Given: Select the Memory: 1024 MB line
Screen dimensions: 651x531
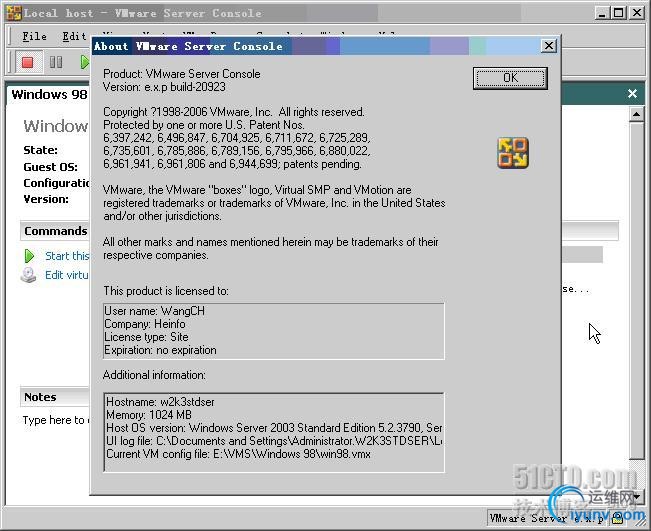Looking at the screenshot, I should 149,415.
